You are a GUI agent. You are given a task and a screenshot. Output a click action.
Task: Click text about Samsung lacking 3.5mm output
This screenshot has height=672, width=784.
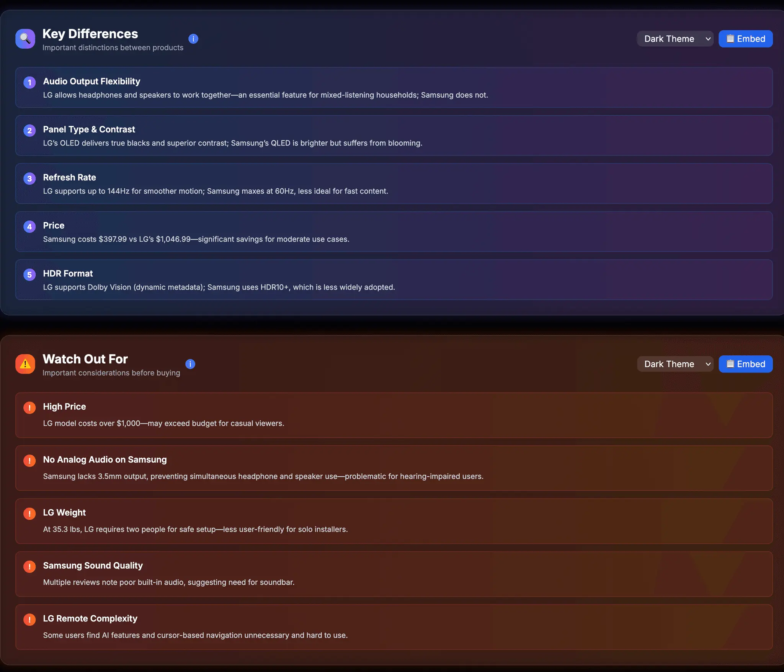click(x=263, y=476)
